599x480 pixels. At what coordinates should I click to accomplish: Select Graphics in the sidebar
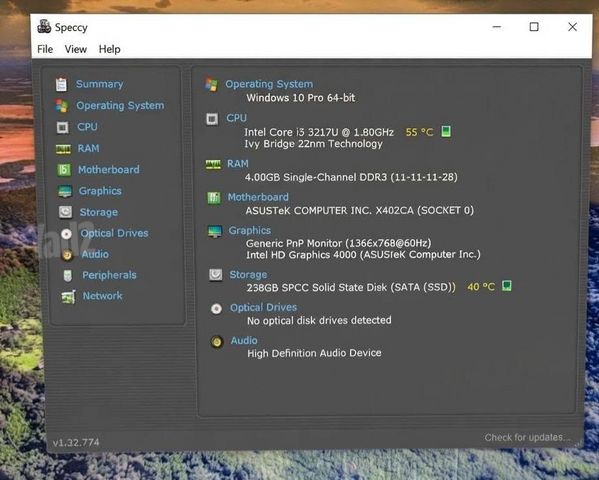click(x=100, y=191)
